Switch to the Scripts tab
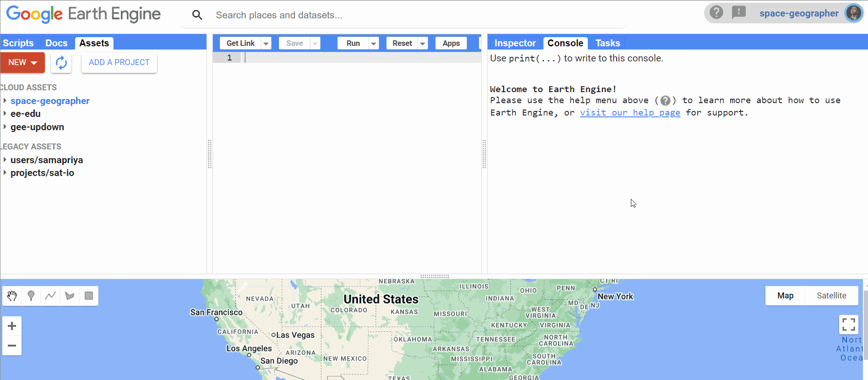 pyautogui.click(x=18, y=43)
